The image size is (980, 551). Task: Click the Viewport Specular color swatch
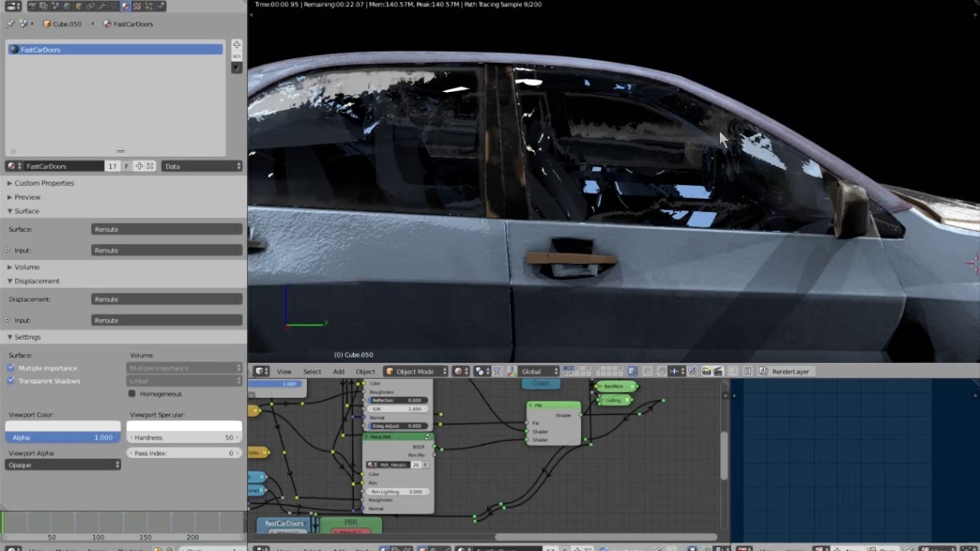tap(184, 425)
